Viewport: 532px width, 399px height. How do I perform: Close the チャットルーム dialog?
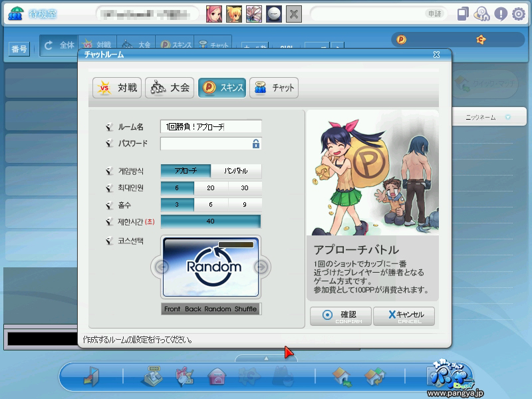tap(437, 55)
